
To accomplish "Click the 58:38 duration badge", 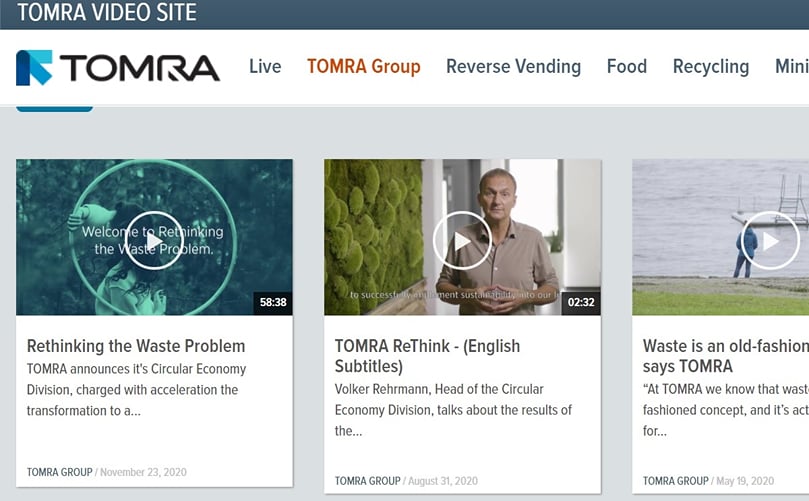I will pyautogui.click(x=273, y=302).
